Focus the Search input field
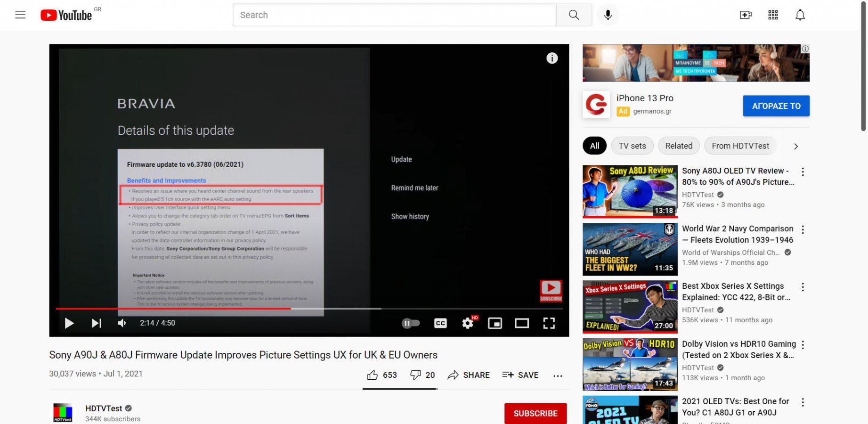Screen dimensions: 868x424 click(x=394, y=15)
